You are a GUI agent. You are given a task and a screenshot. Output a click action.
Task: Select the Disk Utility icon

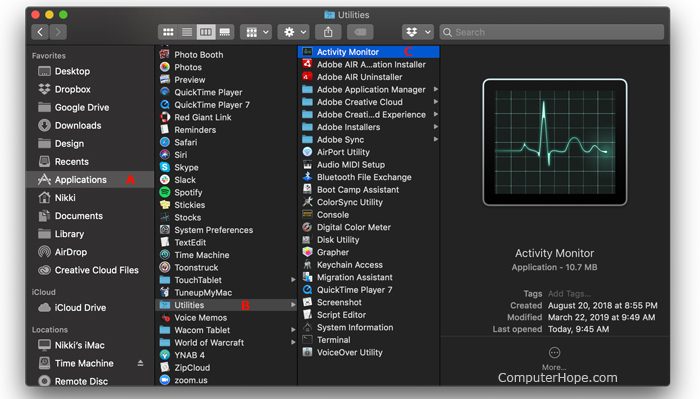pos(307,240)
